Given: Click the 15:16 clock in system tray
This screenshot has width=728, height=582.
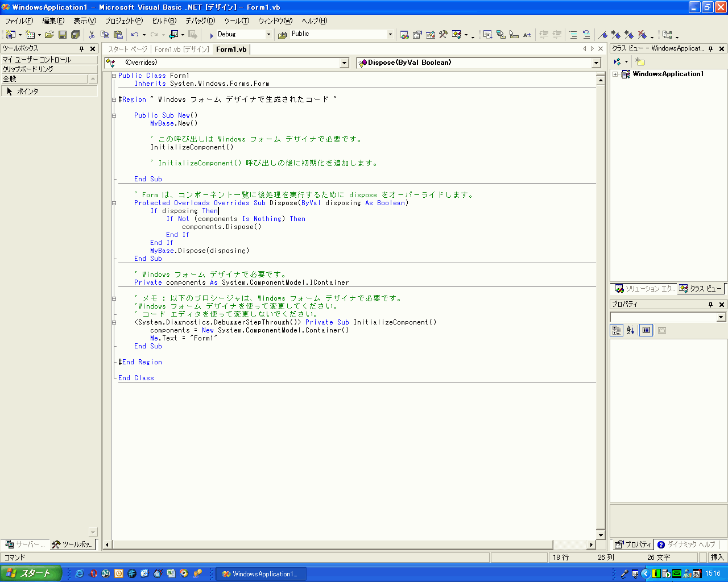Looking at the screenshot, I should 713,573.
